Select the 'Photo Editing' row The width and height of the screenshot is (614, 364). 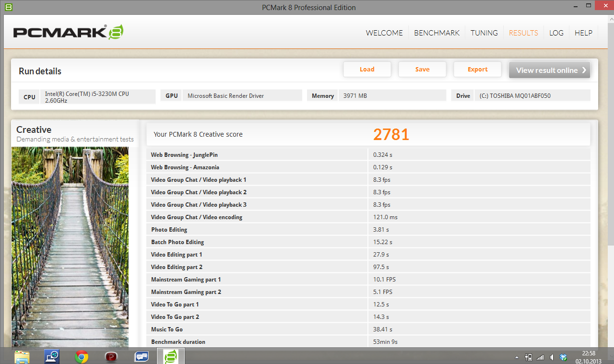click(368, 229)
